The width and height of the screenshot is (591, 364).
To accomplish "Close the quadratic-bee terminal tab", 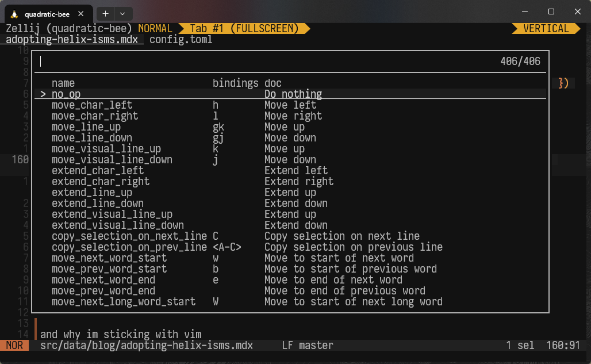I will (x=80, y=14).
